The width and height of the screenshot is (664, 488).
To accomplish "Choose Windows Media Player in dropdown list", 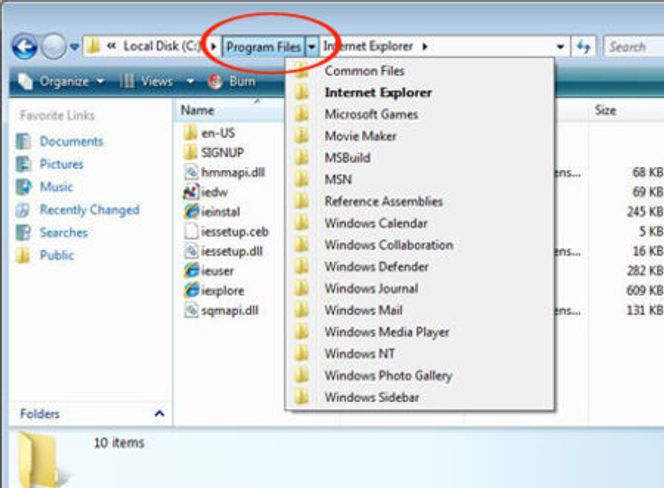I will point(420,332).
